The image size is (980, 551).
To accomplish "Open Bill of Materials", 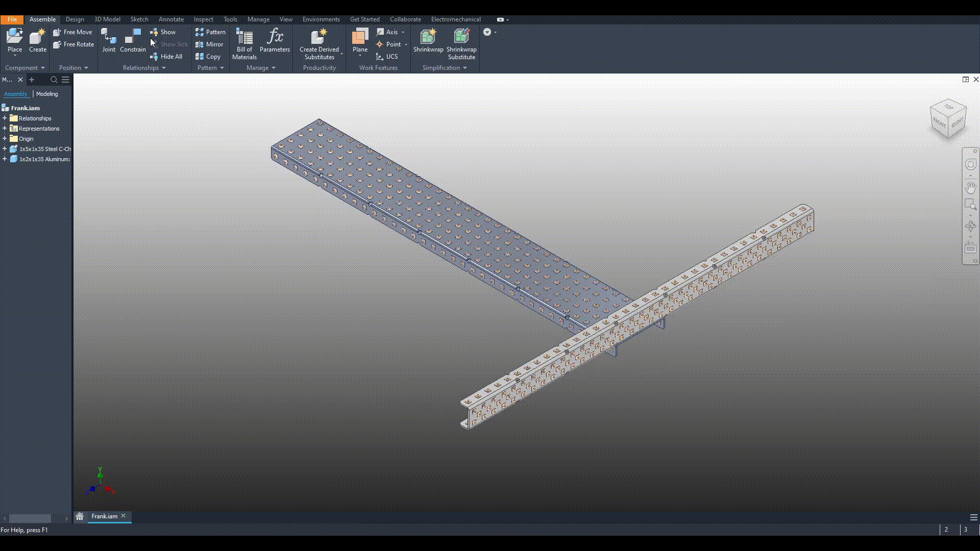I will tap(244, 44).
